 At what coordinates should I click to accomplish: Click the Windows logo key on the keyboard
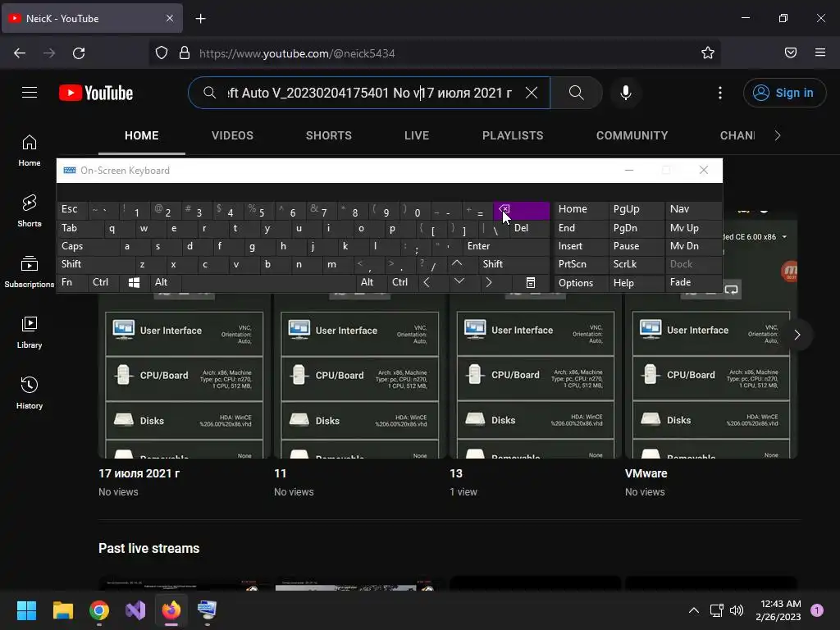pyautogui.click(x=134, y=282)
